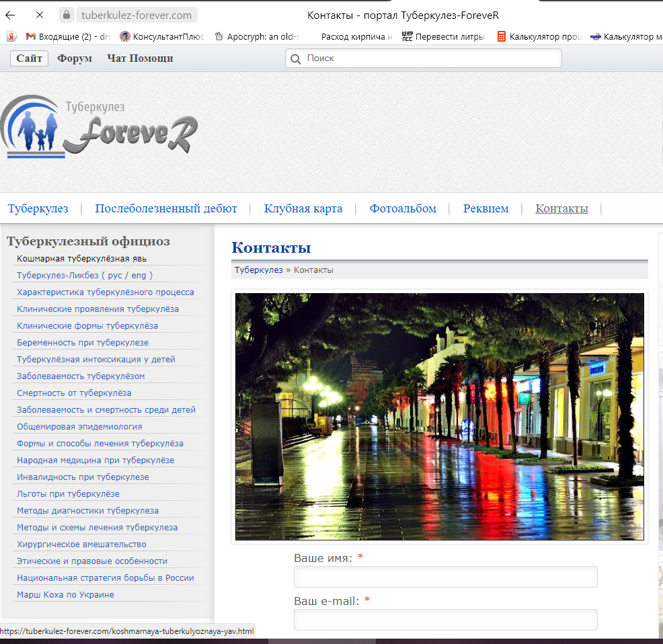
Task: Open Кошмарная туберкулёзная явь link
Action: click(x=81, y=258)
